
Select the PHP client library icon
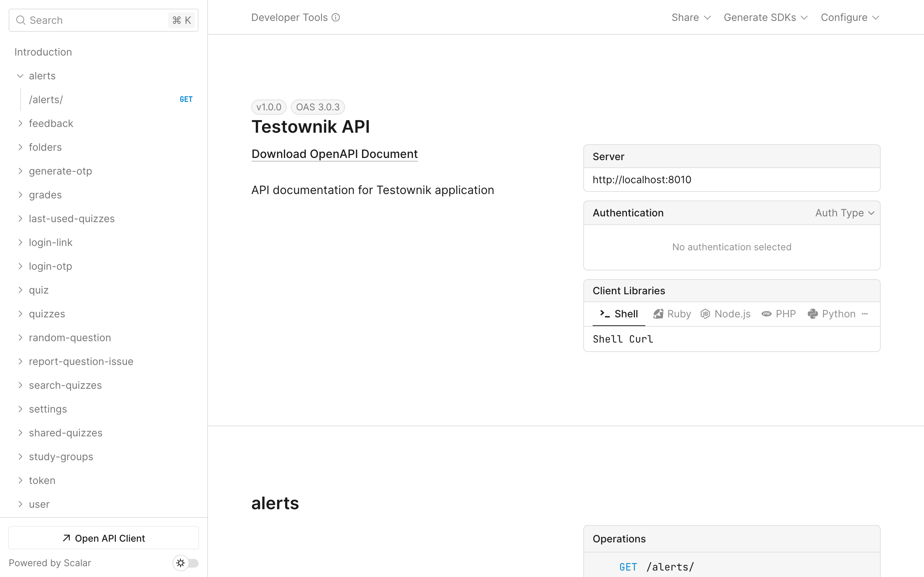767,313
